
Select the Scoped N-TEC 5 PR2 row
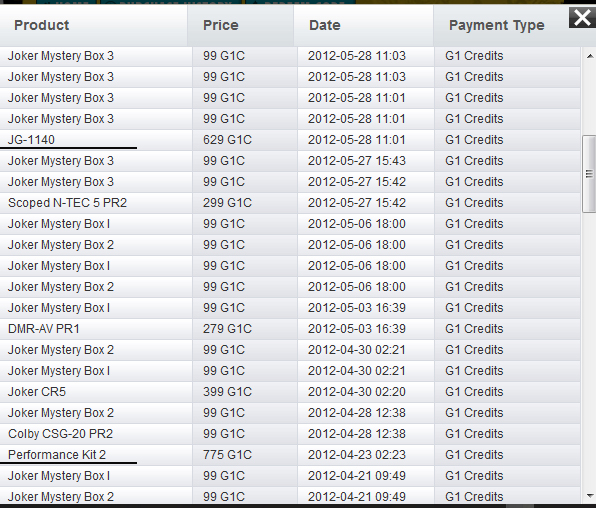tap(290, 203)
